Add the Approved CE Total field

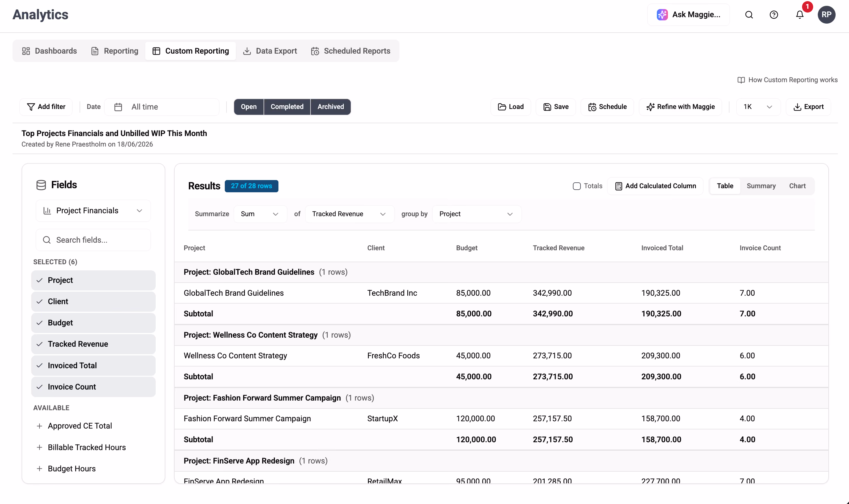coord(93,426)
